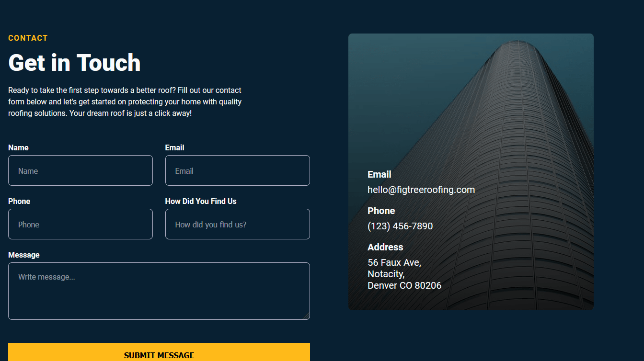Image resolution: width=644 pixels, height=361 pixels.
Task: Click the 'Message' form label
Action: [x=24, y=255]
